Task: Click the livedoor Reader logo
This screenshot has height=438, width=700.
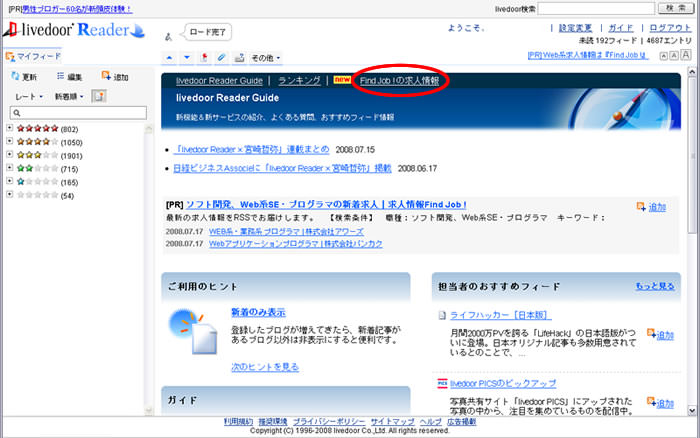Action: pos(74,30)
